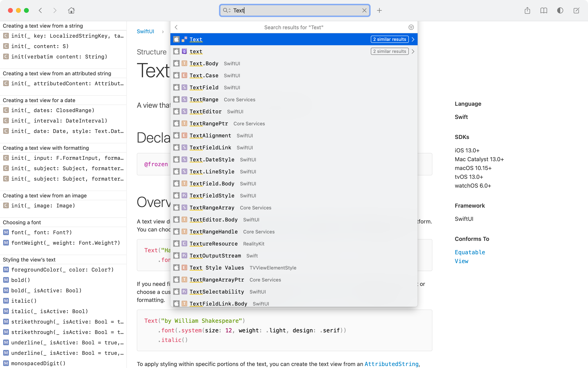Click the home icon in the toolbar
Image resolution: width=588 pixels, height=368 pixels.
coord(71,10)
